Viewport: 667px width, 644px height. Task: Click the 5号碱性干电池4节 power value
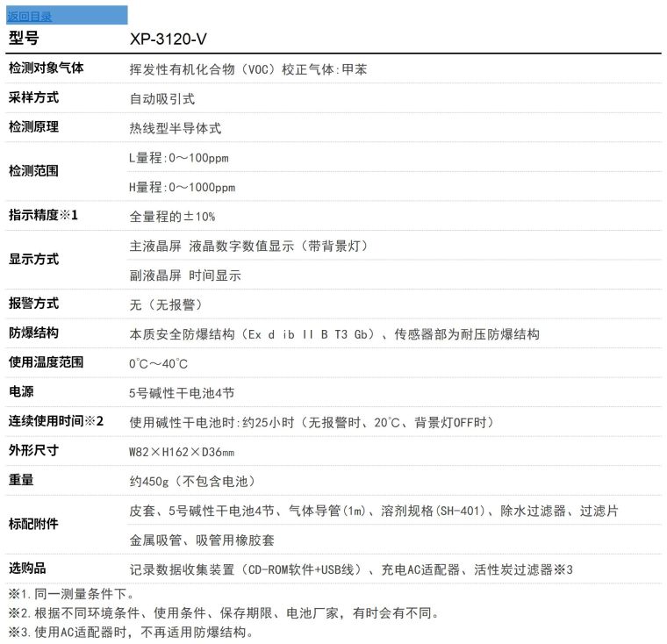[x=181, y=392]
